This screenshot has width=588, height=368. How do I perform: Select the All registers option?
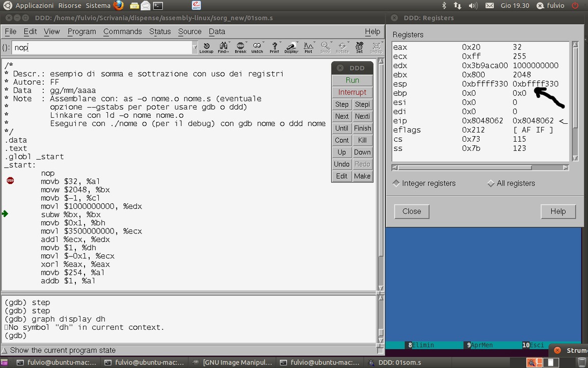(491, 183)
